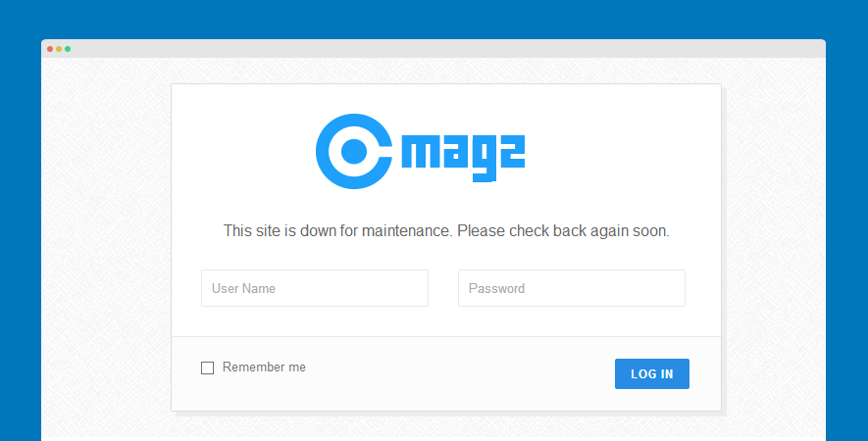
Task: Click the "Remember me" label text
Action: coord(264,367)
